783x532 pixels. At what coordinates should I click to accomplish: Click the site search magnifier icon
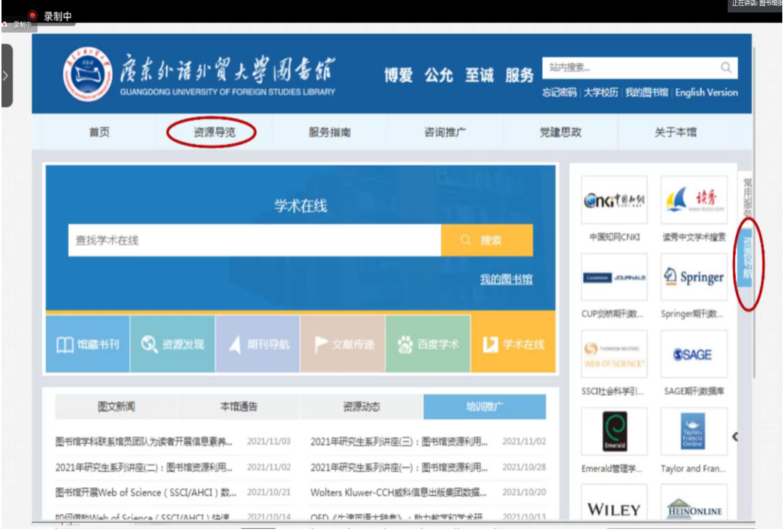point(726,68)
